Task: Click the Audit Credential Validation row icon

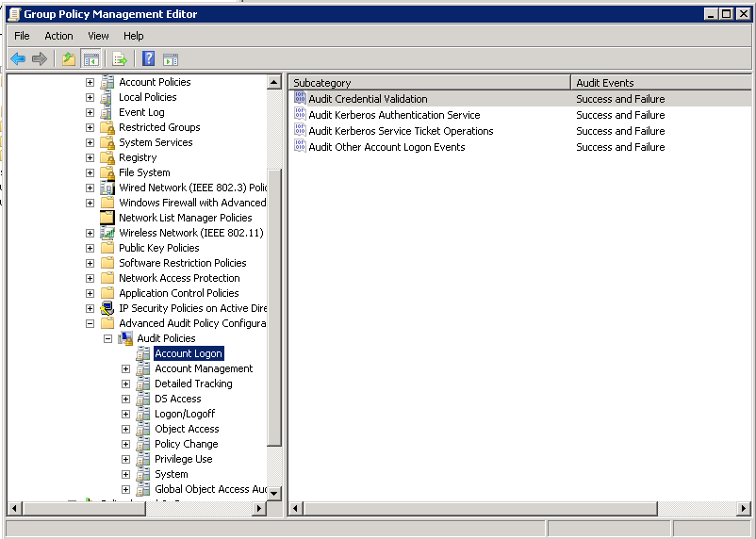Action: pos(300,98)
